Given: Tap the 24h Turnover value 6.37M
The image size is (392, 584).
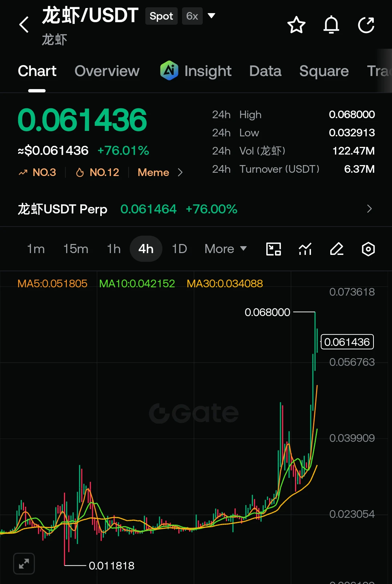Looking at the screenshot, I should [x=359, y=169].
